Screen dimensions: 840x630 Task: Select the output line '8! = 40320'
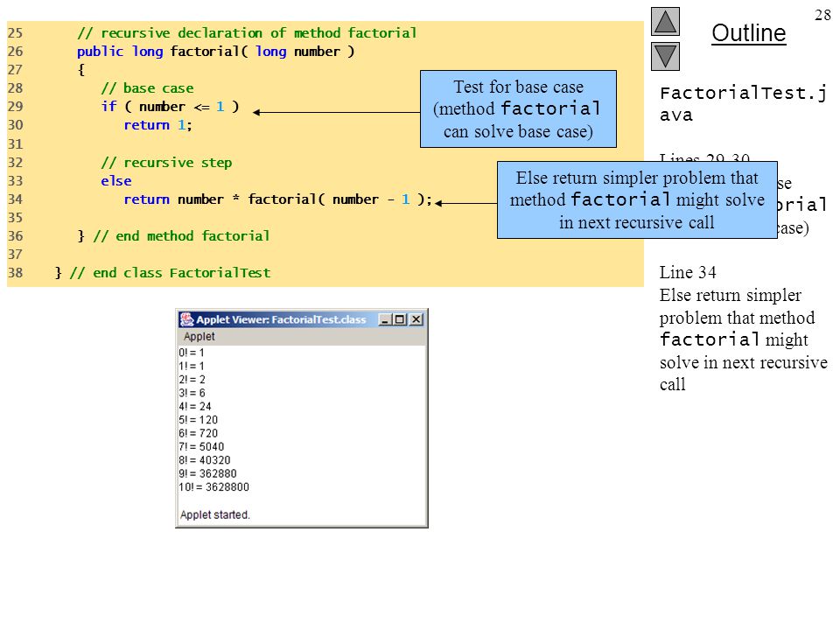tap(205, 459)
